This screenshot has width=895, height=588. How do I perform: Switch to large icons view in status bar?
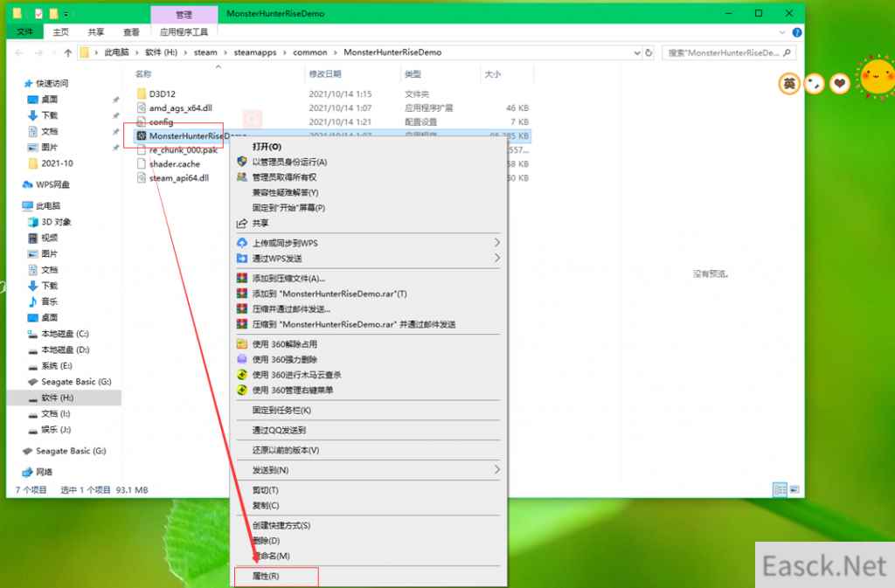coord(794,490)
